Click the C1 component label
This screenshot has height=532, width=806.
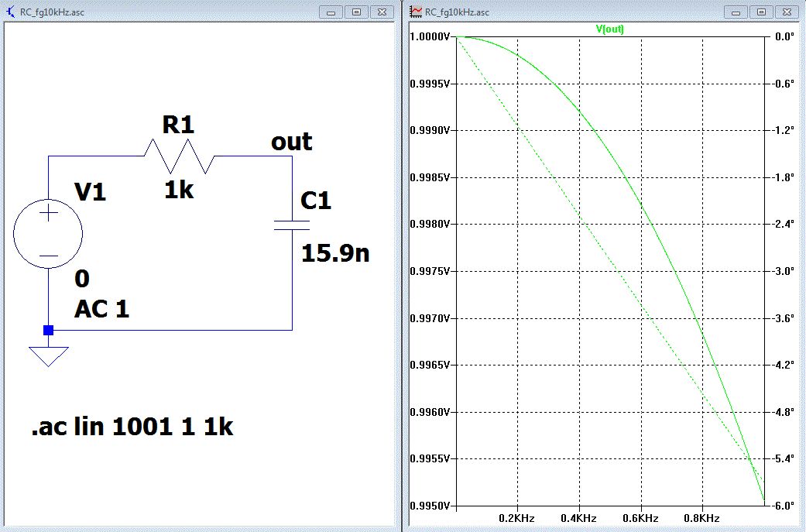pos(316,201)
